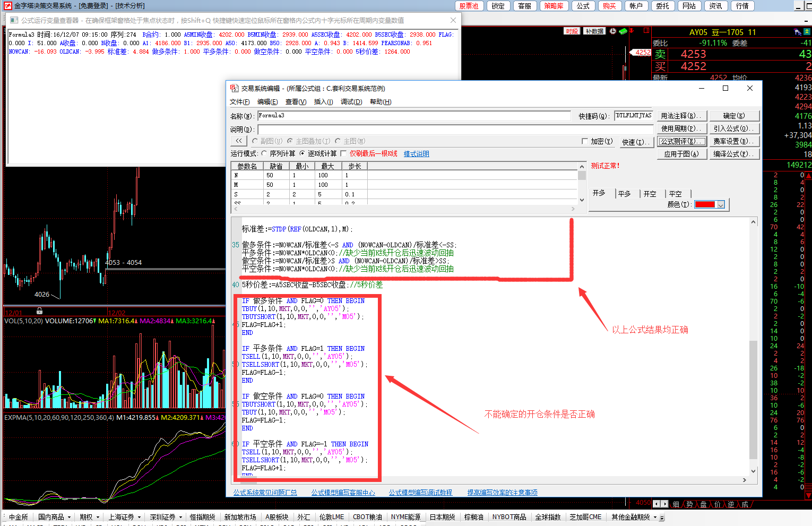Open the 上海证券 market dropdown

(139, 517)
